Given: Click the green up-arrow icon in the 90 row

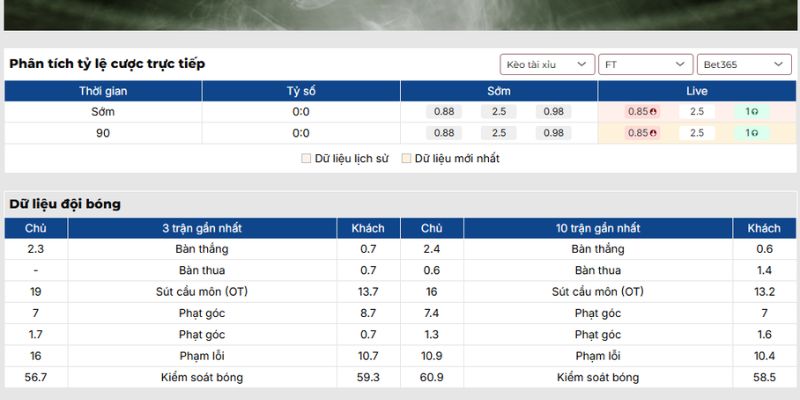Looking at the screenshot, I should click(x=754, y=133).
